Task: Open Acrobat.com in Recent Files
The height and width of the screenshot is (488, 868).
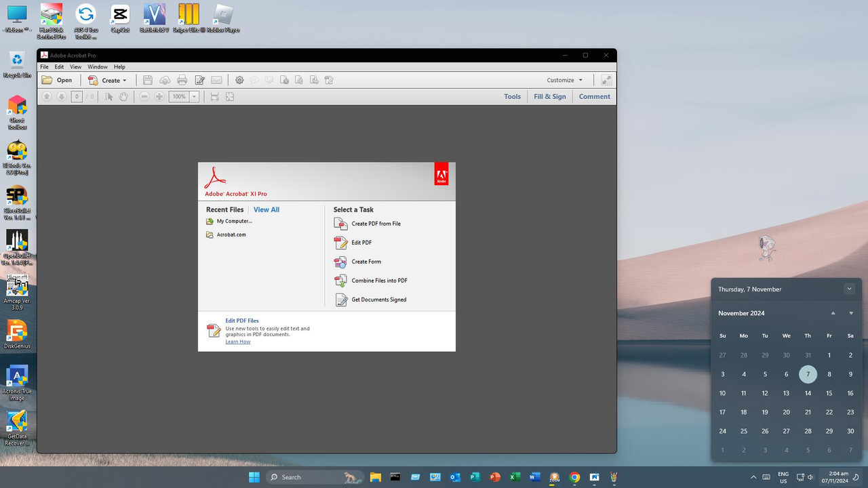Action: 226,235
